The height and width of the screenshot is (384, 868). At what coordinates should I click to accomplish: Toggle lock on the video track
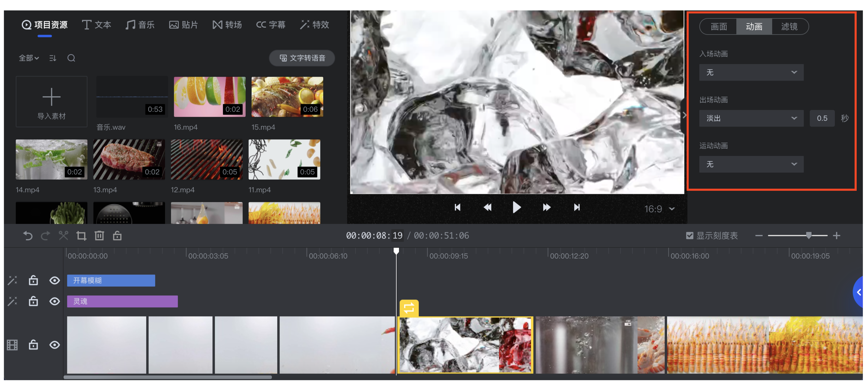[x=33, y=345]
